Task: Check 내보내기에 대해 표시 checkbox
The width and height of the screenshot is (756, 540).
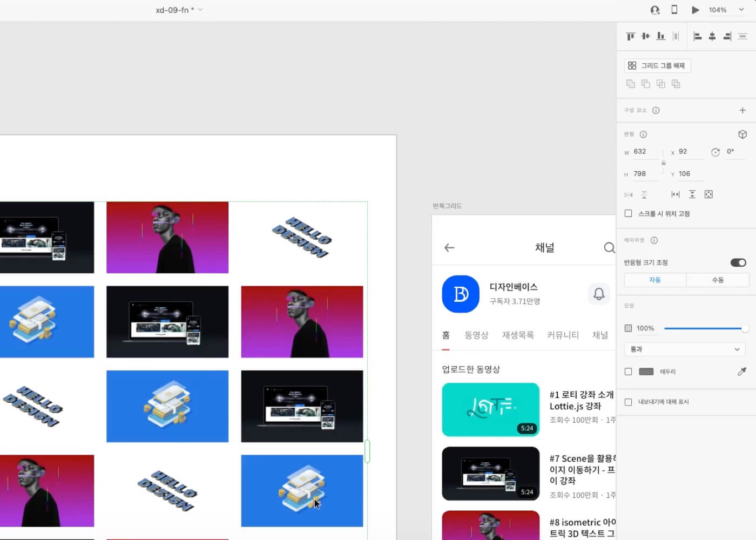Action: pyautogui.click(x=628, y=402)
